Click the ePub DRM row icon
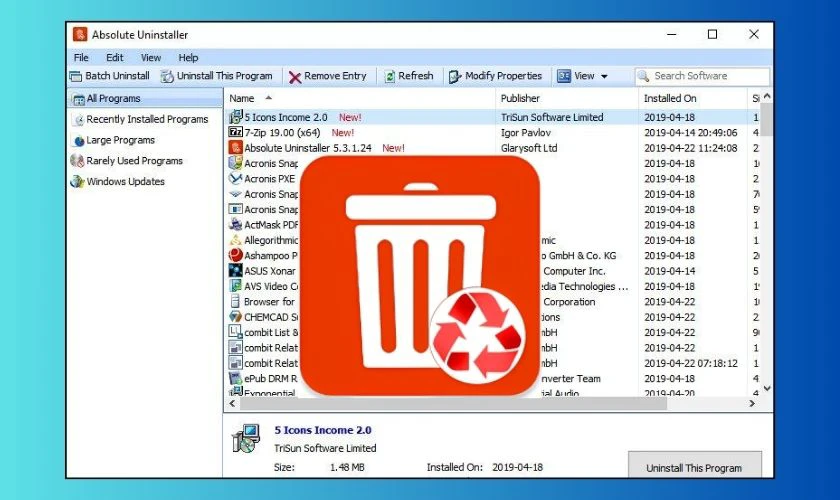 235,378
